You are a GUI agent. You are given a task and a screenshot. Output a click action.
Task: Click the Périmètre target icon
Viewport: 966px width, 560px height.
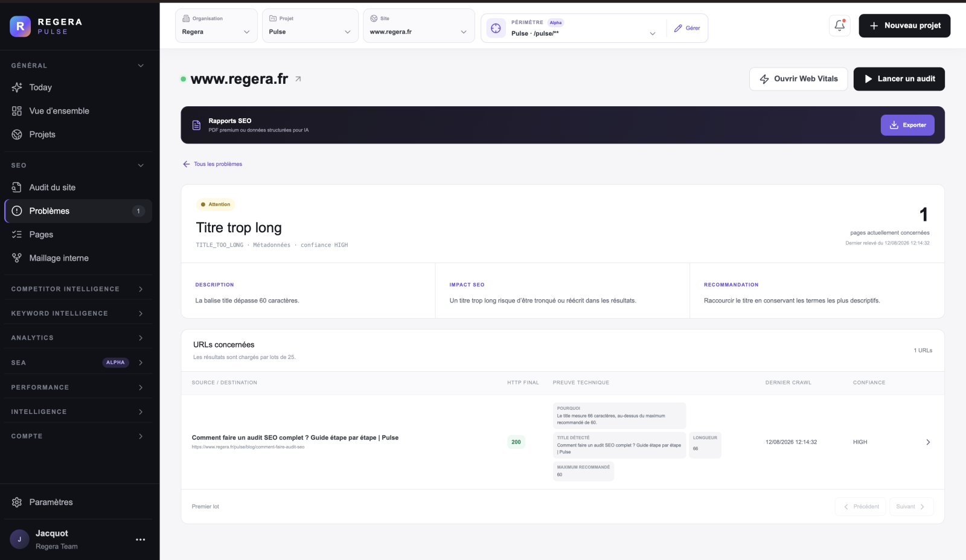[x=496, y=28]
